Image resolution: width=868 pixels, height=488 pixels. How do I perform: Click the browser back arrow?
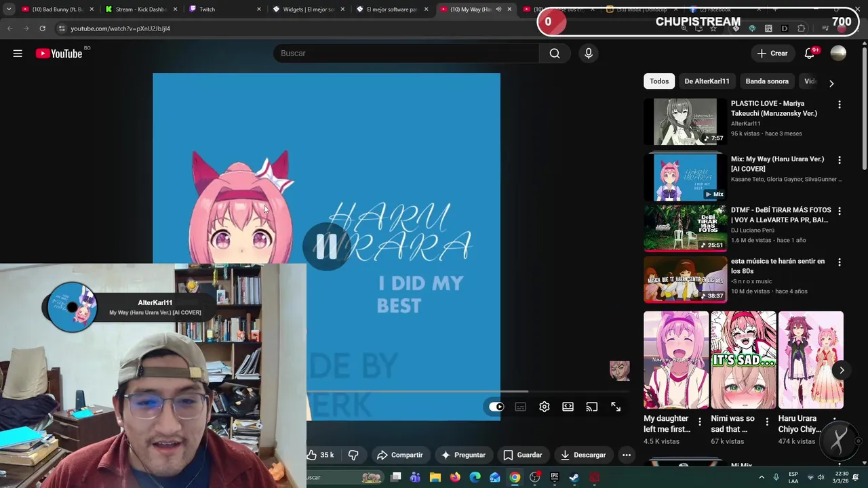(x=9, y=28)
